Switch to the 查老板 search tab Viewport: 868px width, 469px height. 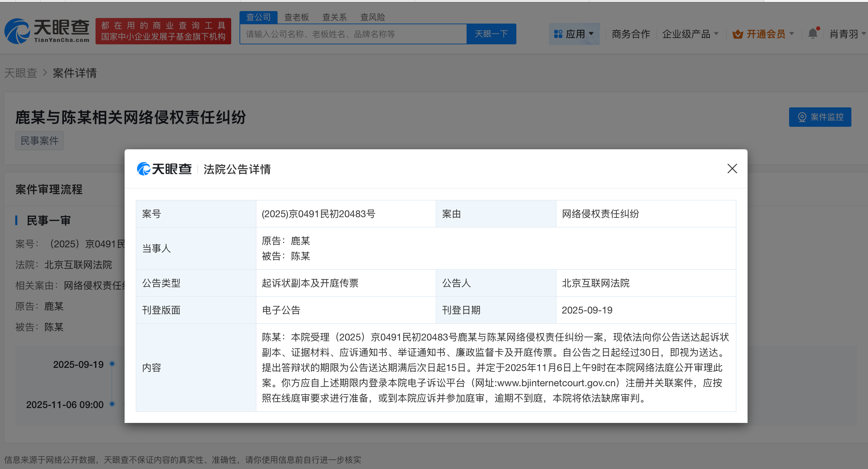coord(297,17)
